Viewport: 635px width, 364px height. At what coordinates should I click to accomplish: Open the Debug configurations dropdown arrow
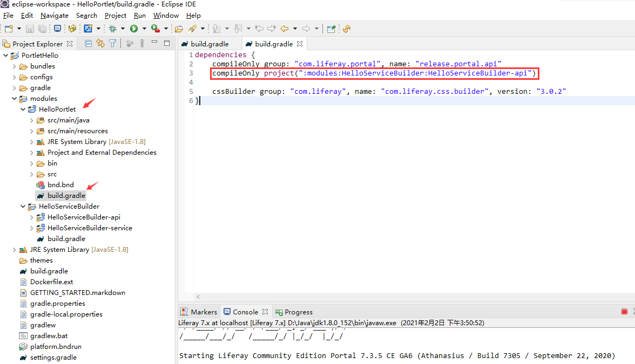pyautogui.click(x=123, y=29)
